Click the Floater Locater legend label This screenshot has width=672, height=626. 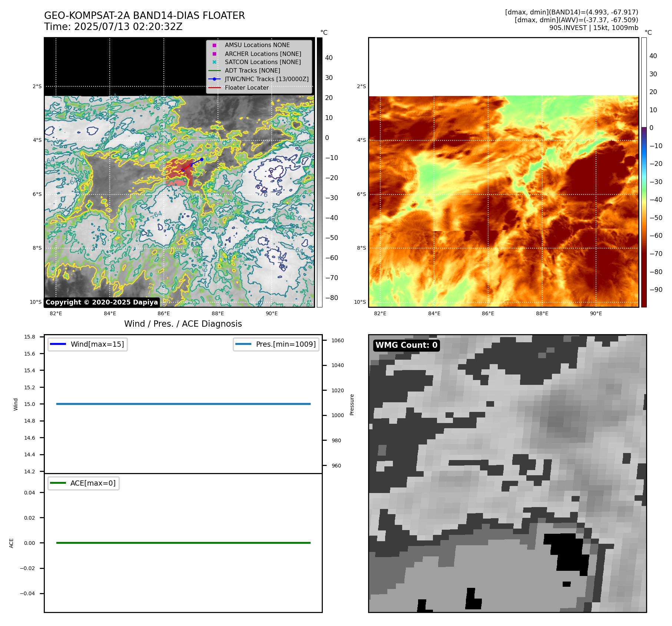coord(247,88)
